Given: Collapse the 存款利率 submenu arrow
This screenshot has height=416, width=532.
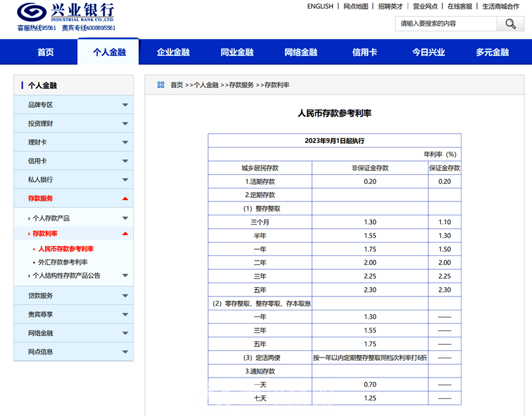Looking at the screenshot, I should [125, 233].
